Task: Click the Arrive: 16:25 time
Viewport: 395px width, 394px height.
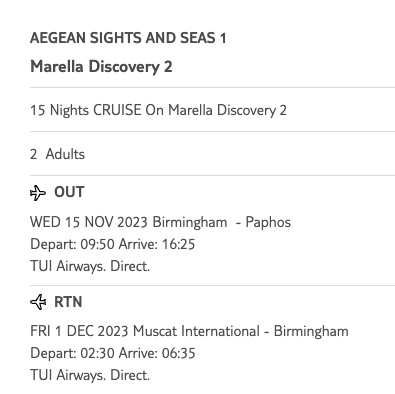Action: coord(157,244)
